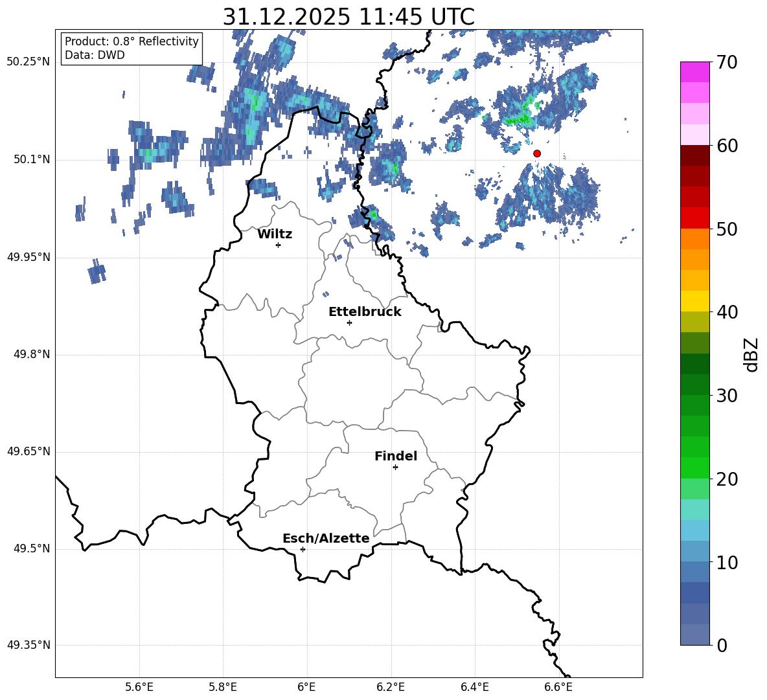Click the 49.65°N latitude label
This screenshot has width=767, height=700.
29,451
